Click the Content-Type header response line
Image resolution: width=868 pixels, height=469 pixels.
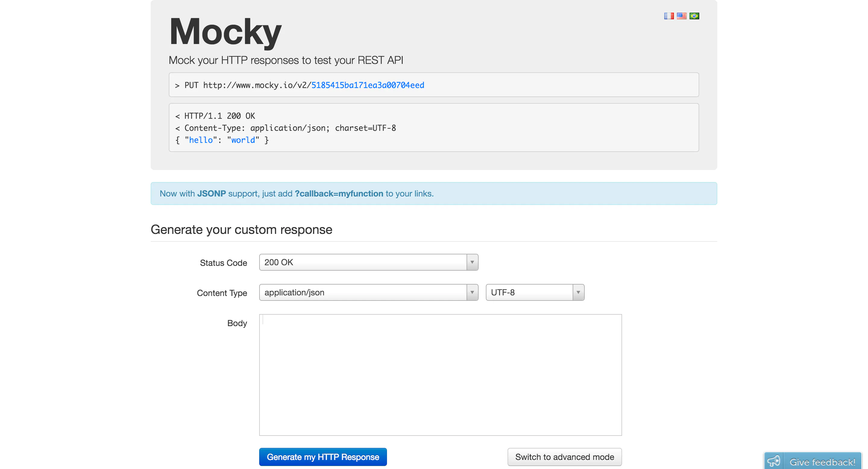(285, 128)
